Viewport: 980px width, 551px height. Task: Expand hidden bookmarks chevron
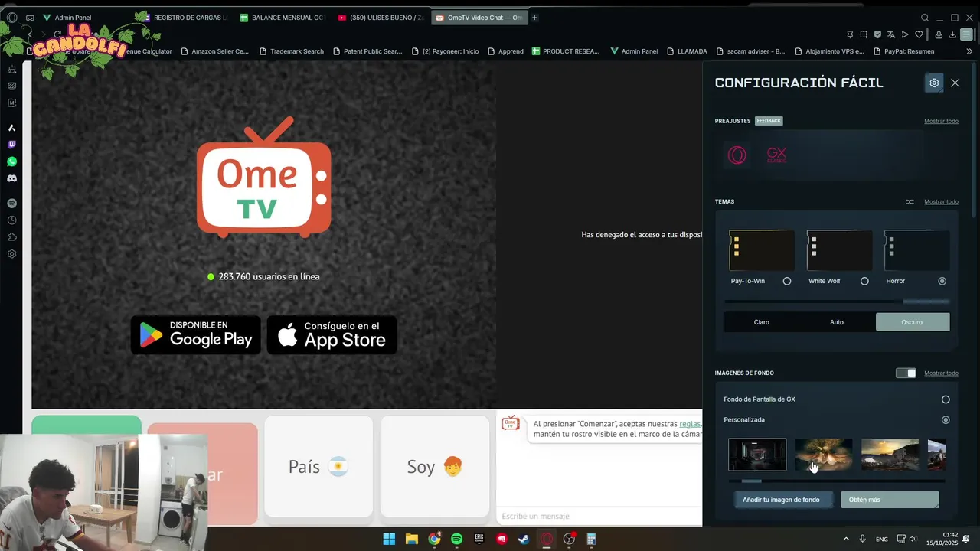point(969,51)
